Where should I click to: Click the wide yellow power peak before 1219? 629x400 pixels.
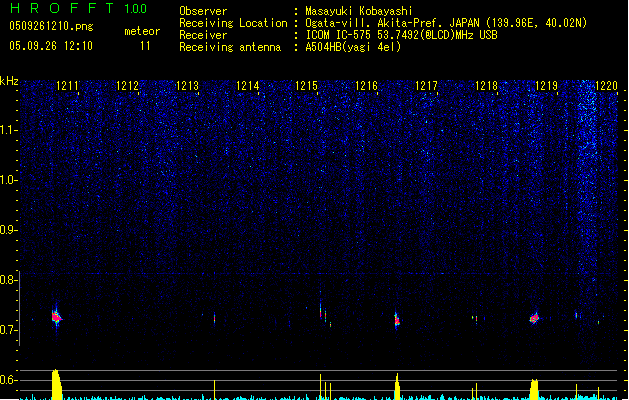tap(534, 389)
